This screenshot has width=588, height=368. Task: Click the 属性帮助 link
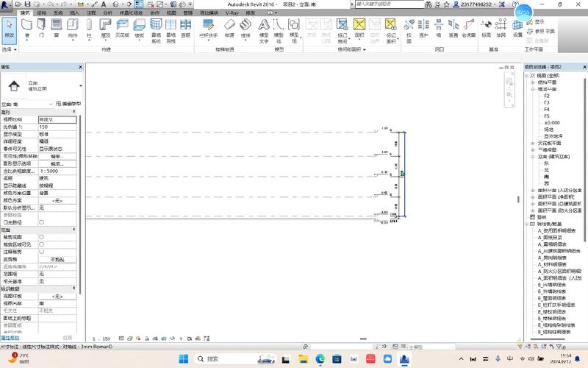pyautogui.click(x=10, y=337)
